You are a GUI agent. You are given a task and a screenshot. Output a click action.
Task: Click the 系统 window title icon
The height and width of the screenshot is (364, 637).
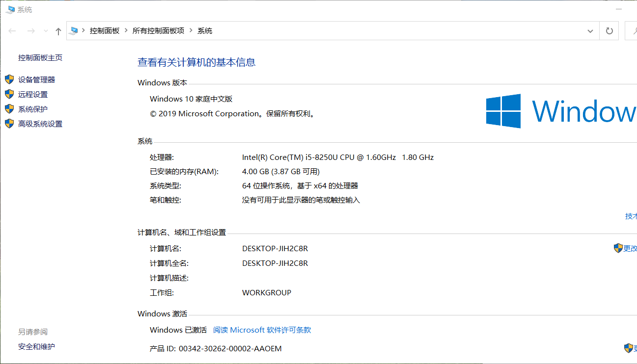(x=10, y=9)
